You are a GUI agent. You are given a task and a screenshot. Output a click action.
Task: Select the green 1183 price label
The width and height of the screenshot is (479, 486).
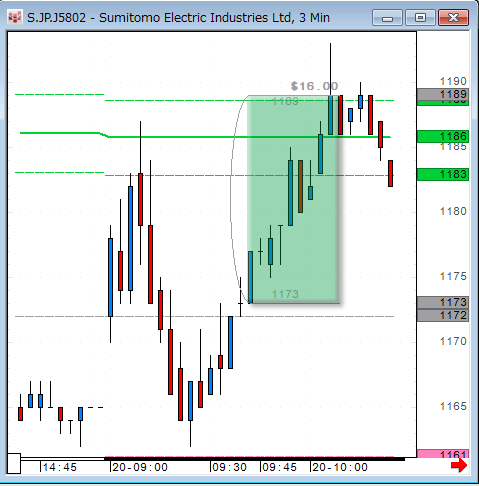click(443, 174)
